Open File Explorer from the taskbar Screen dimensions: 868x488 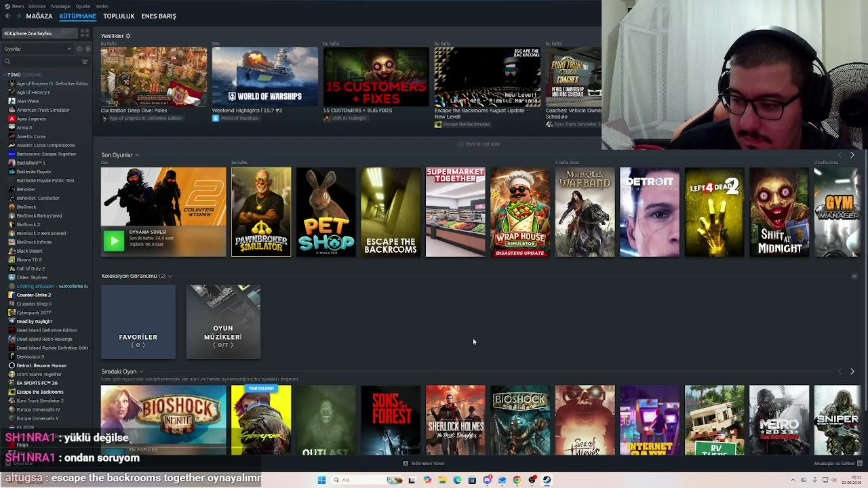(442, 480)
